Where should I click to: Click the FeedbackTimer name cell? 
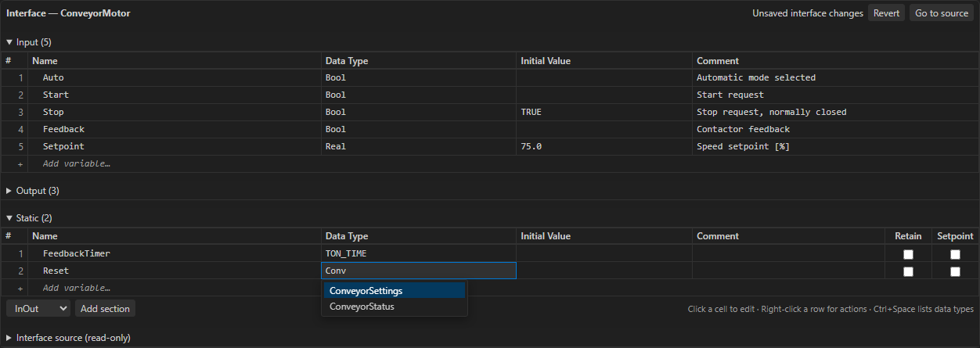(x=175, y=254)
